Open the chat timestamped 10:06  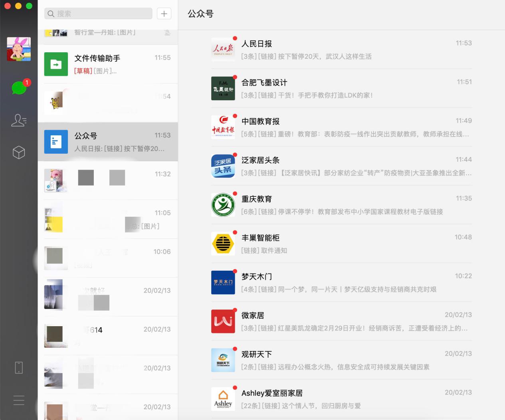tap(108, 258)
